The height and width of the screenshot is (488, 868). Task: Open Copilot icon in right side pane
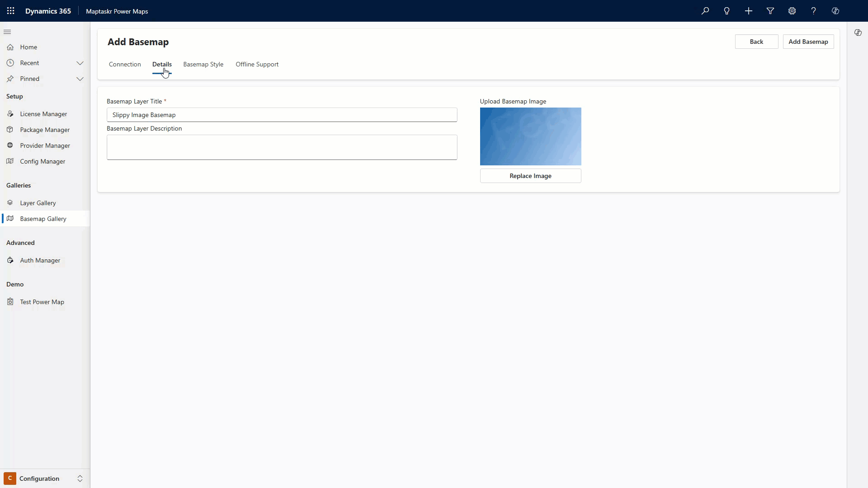[858, 33]
